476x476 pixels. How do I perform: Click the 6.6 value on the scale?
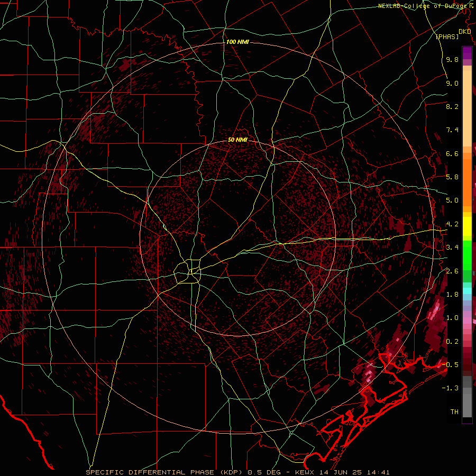pyautogui.click(x=452, y=153)
